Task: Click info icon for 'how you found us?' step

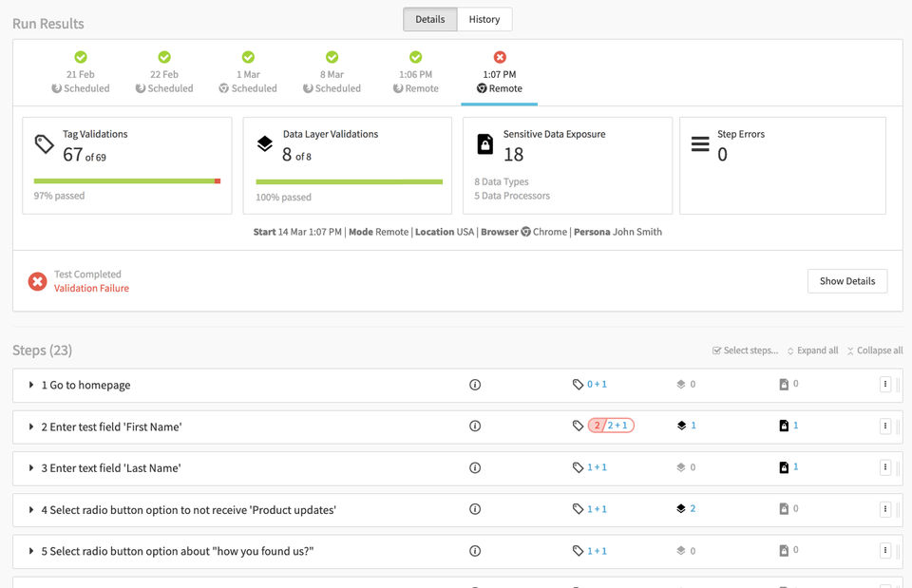Action: pyautogui.click(x=475, y=551)
